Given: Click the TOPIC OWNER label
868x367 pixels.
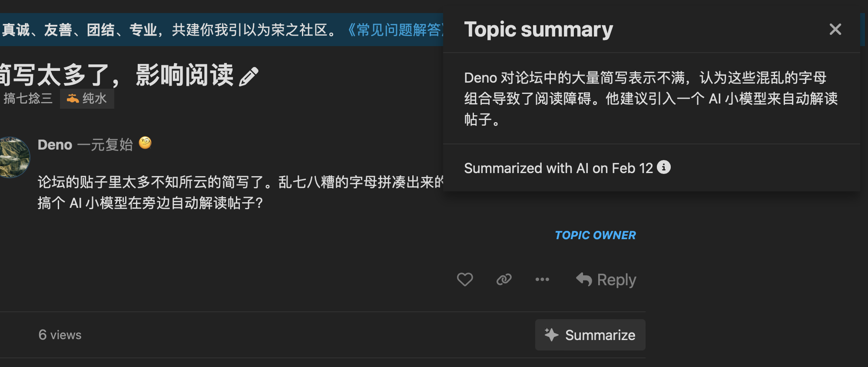Looking at the screenshot, I should [x=595, y=235].
